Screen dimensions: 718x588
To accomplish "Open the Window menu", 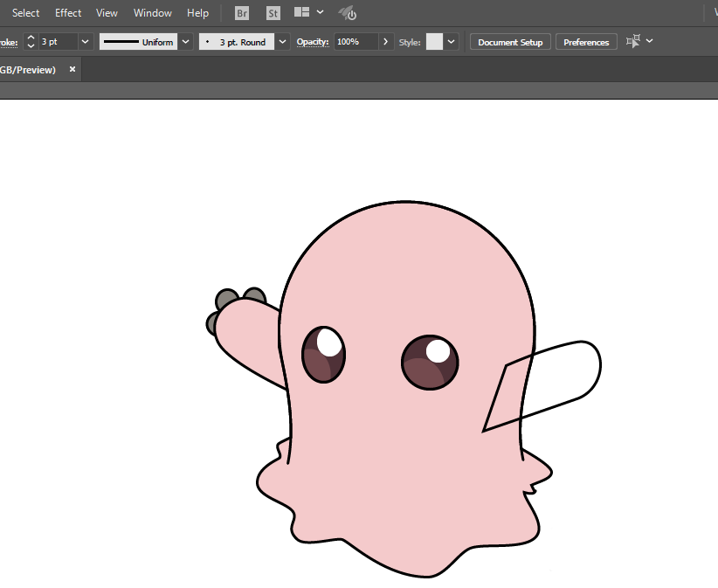I will click(x=153, y=13).
